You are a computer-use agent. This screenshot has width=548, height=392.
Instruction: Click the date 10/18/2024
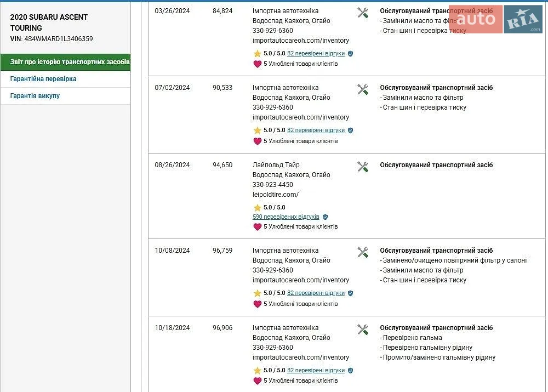point(172,328)
